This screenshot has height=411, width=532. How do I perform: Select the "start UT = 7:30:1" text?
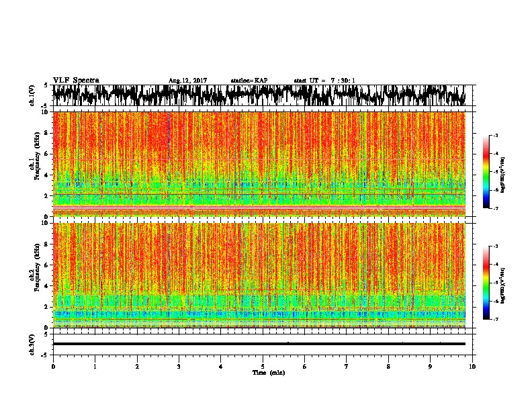[x=324, y=81]
